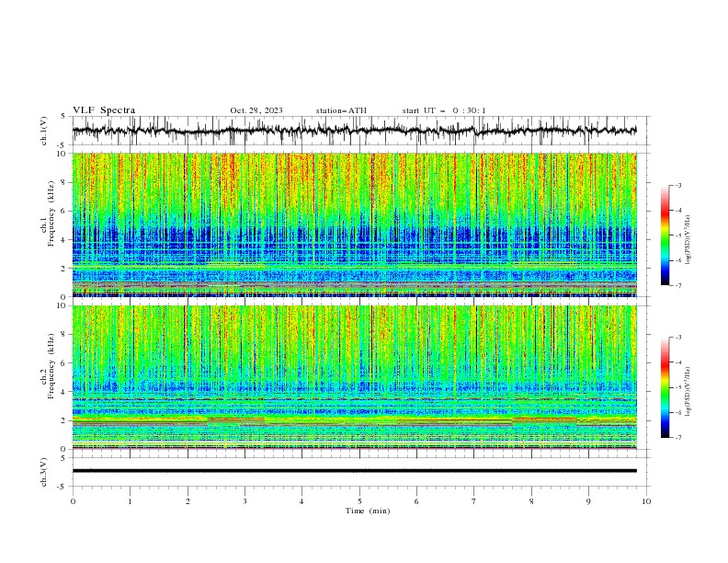Click time axis tick label "6"
This screenshot has height=563, width=728.
(416, 501)
